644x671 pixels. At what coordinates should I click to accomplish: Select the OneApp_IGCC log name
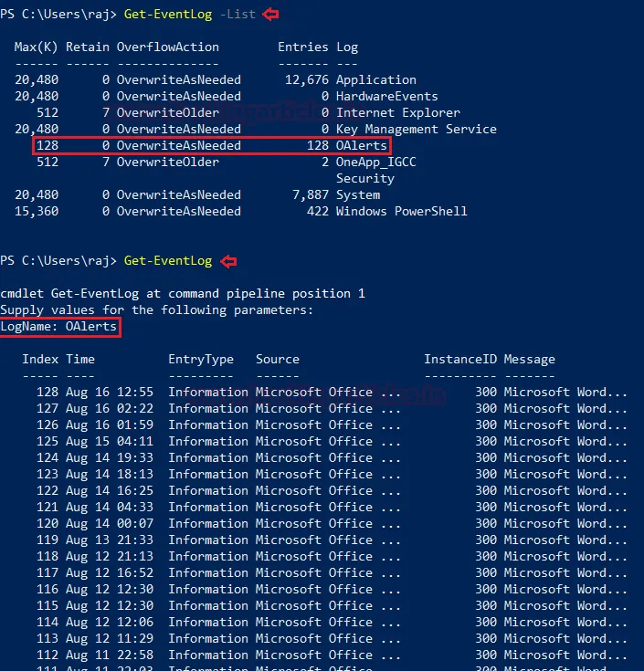375,162
